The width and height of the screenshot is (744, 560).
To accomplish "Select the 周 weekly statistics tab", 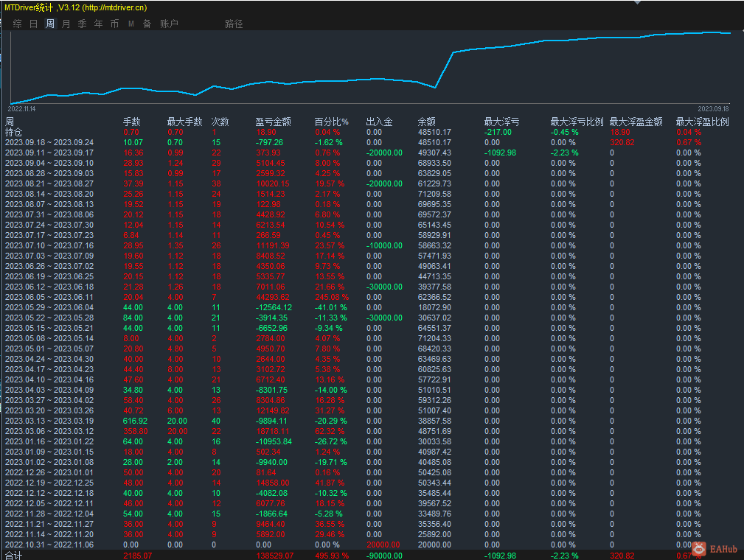I will pos(49,24).
